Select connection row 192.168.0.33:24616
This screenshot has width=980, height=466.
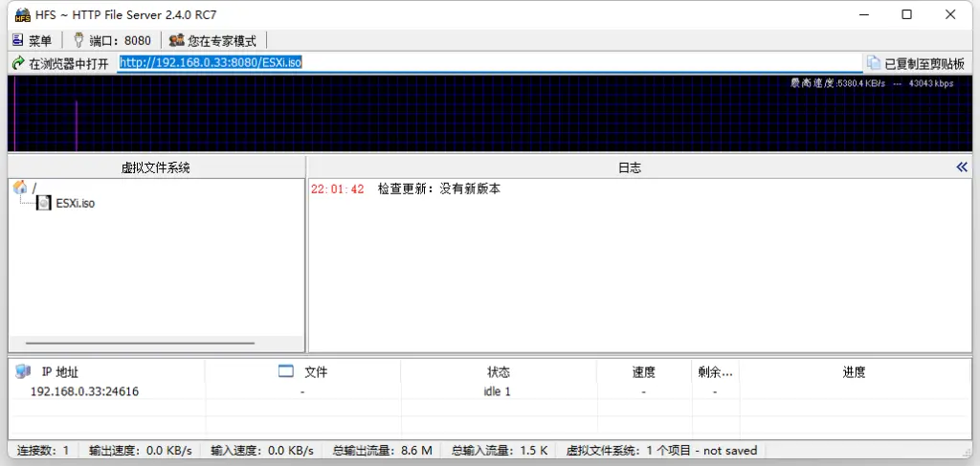[84, 391]
